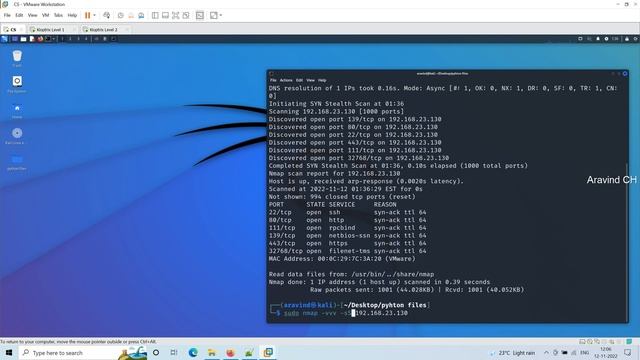Open the terminal File menu
This screenshot has height=360, width=640.
[273, 80]
